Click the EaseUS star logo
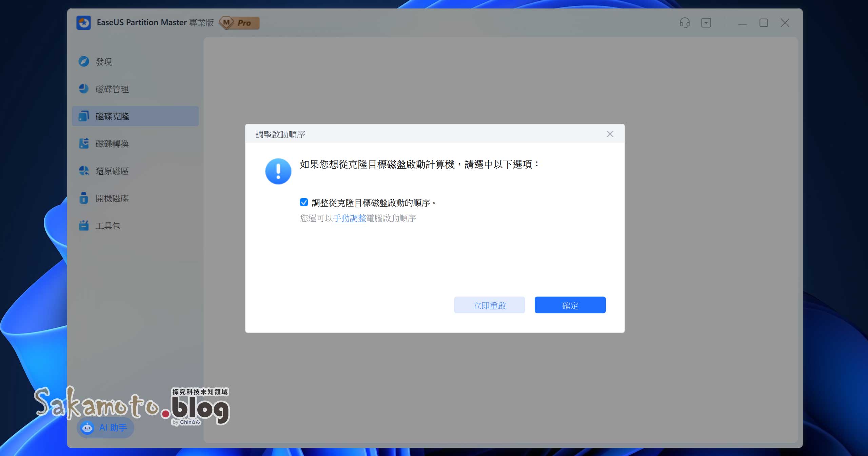The image size is (868, 456). pyautogui.click(x=84, y=22)
